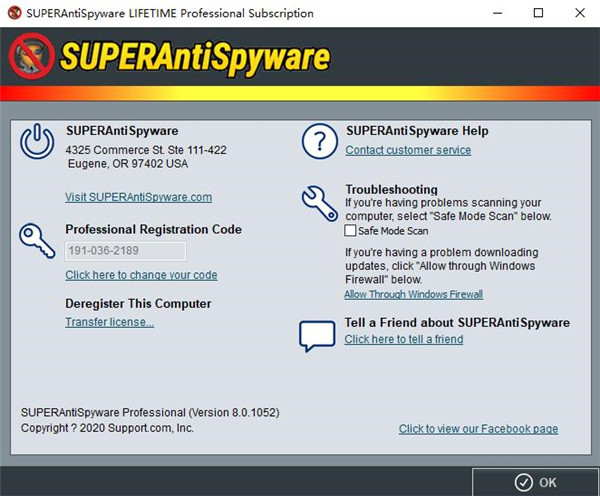
Task: Click the speech bubble tell-a-friend icon
Action: click(x=317, y=336)
